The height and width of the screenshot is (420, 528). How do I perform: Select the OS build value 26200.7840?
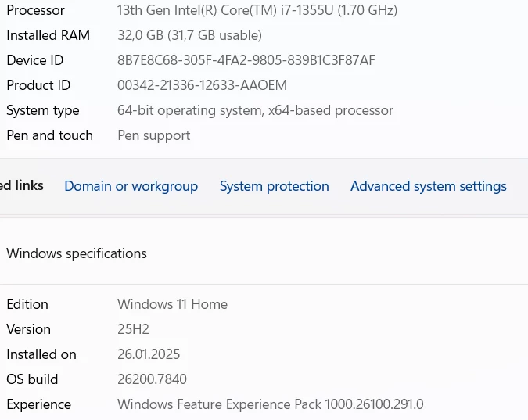click(x=152, y=379)
